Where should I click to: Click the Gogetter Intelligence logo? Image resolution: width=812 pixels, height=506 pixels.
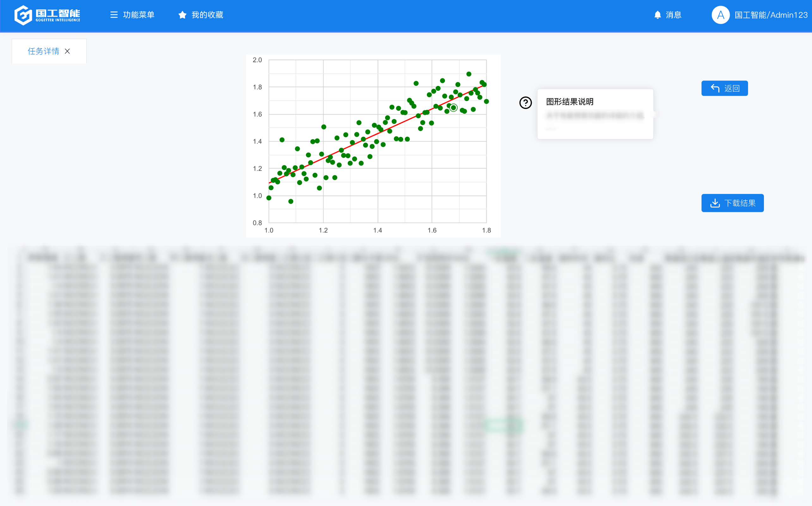pos(47,15)
